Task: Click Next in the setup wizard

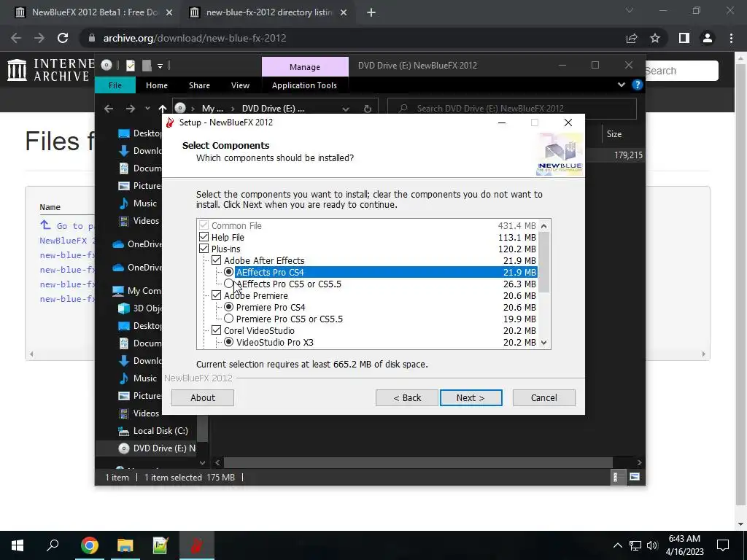Action: (471, 397)
